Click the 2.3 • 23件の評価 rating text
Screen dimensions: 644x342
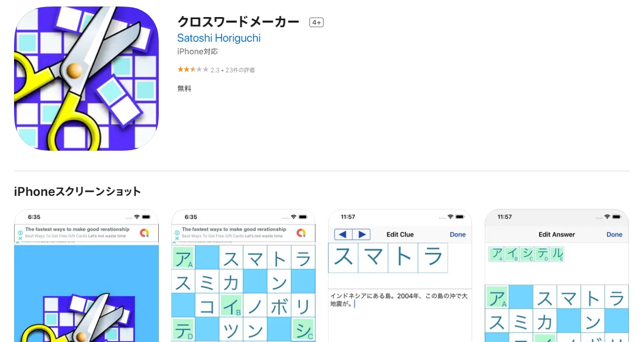pyautogui.click(x=233, y=70)
